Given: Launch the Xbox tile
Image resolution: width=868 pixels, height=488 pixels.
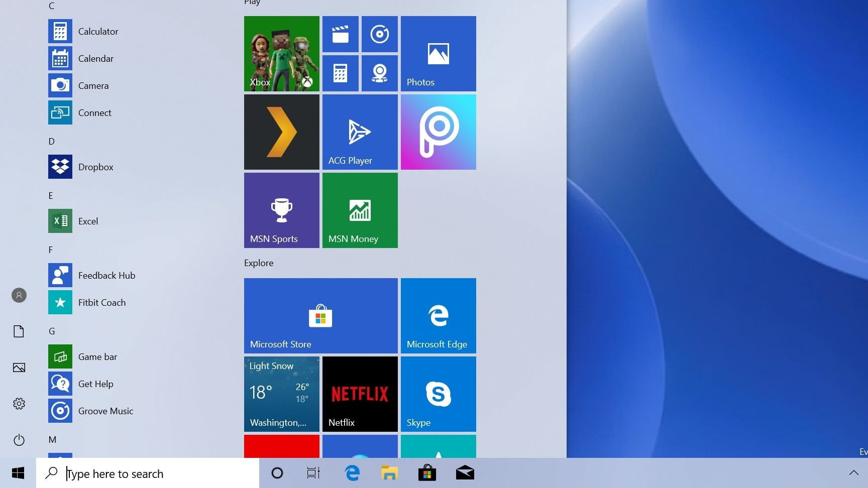Looking at the screenshot, I should [x=281, y=53].
